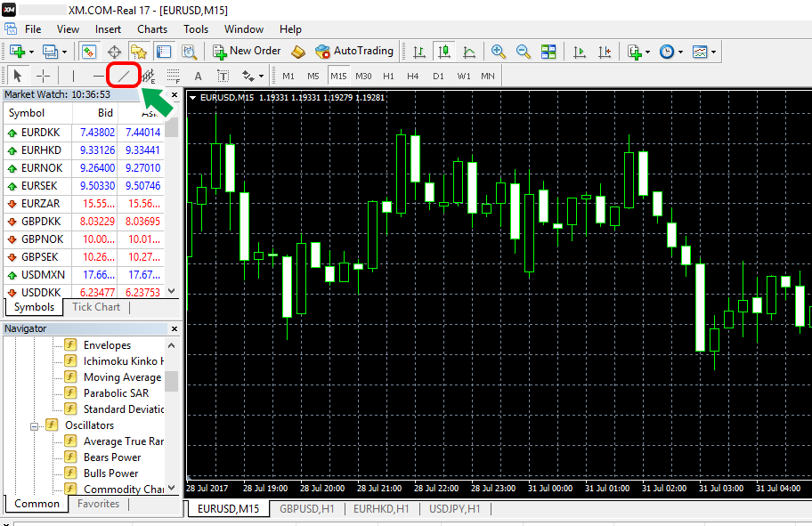
Task: Switch timeframe to MN
Action: 488,77
